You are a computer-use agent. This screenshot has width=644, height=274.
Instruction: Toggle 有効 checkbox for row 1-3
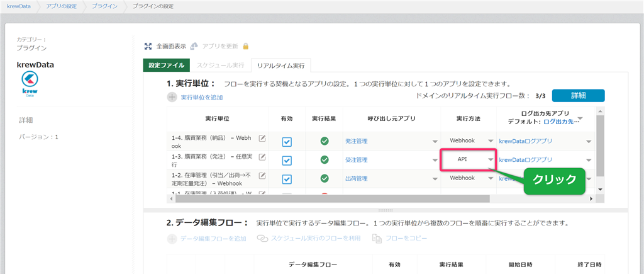tap(287, 160)
